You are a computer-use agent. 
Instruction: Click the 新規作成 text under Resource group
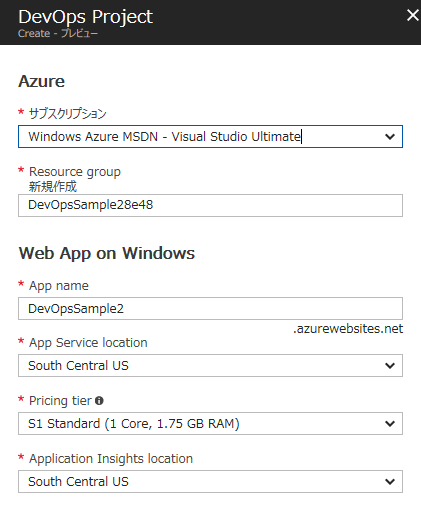(x=53, y=187)
